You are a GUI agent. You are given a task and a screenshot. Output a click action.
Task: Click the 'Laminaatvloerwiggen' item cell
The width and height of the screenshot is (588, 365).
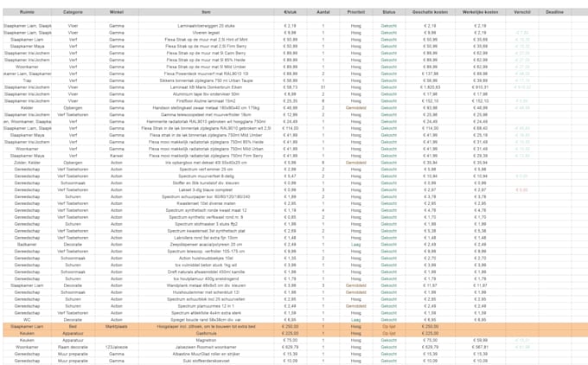(206, 26)
